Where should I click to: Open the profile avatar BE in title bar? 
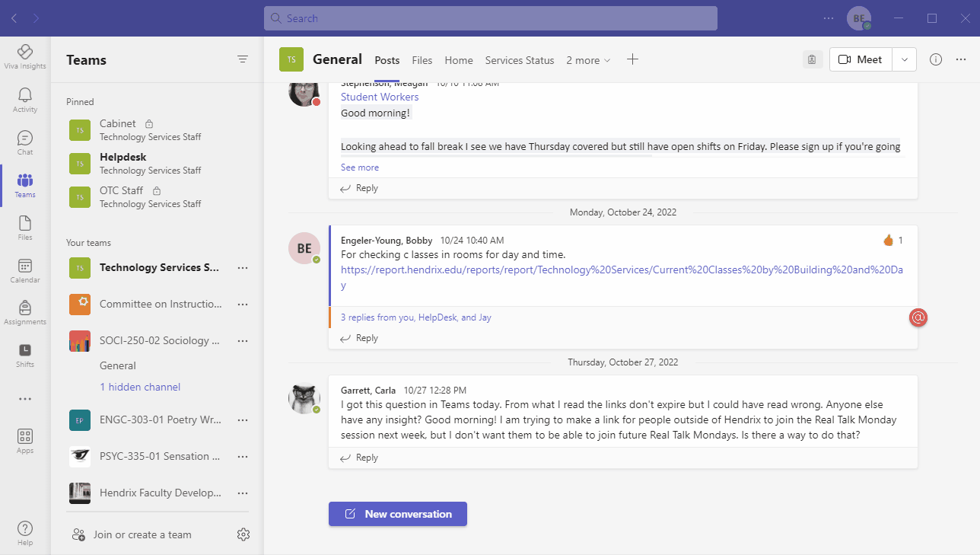859,18
